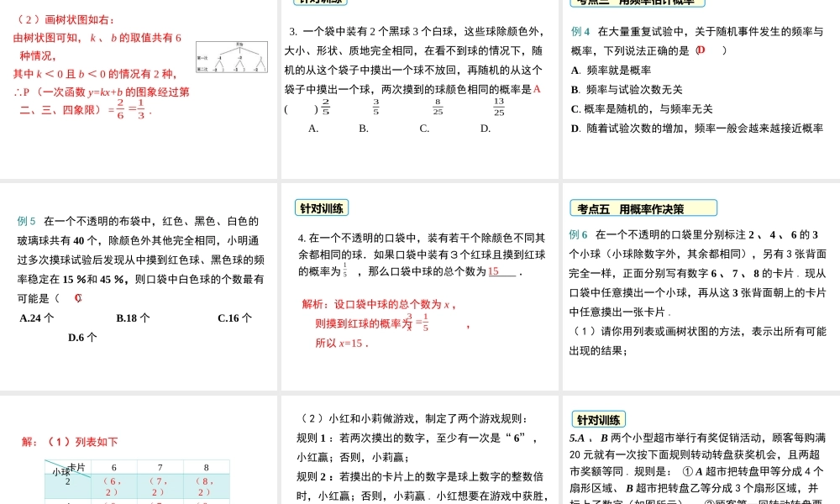
Task: Click table column header "8"
Action: (x=207, y=468)
